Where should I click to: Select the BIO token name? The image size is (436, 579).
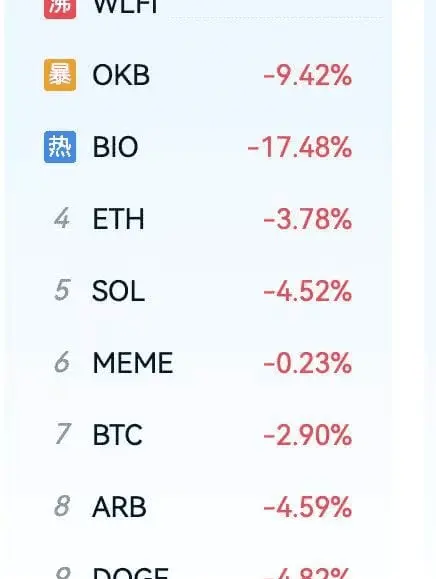[115, 147]
